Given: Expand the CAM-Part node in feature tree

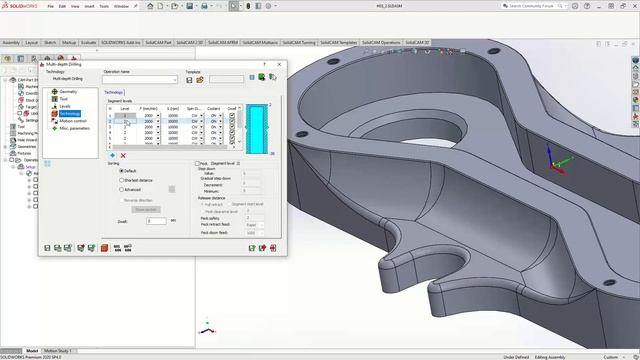Looking at the screenshot, I should (5, 80).
